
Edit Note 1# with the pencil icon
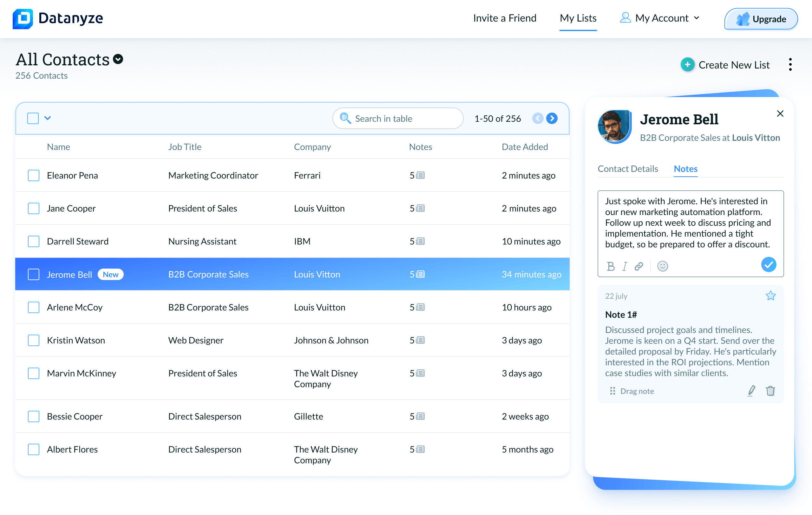click(751, 391)
